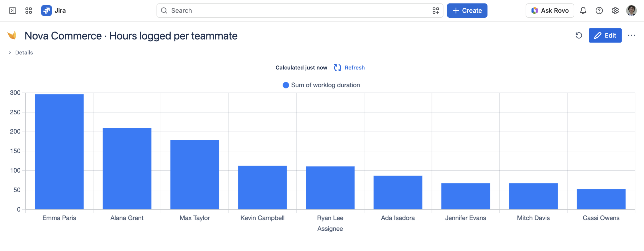This screenshot has height=251, width=644.
Task: Open Ask Rovo assistant
Action: coord(550,11)
